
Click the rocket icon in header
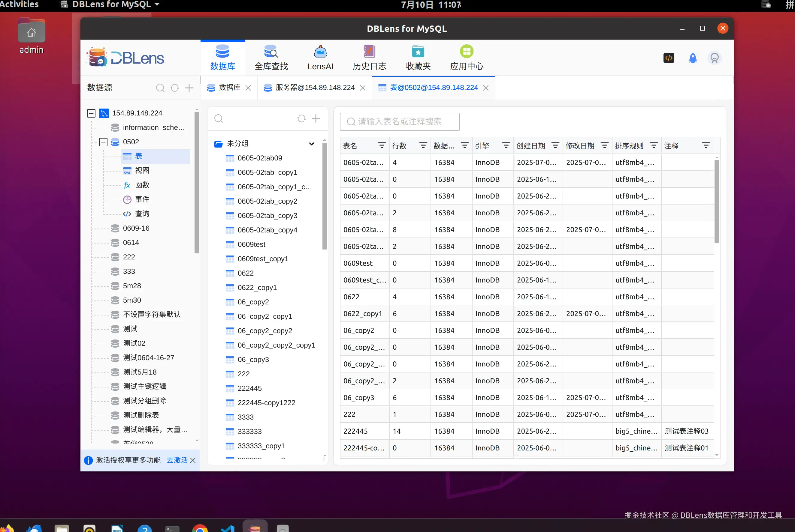(692, 58)
